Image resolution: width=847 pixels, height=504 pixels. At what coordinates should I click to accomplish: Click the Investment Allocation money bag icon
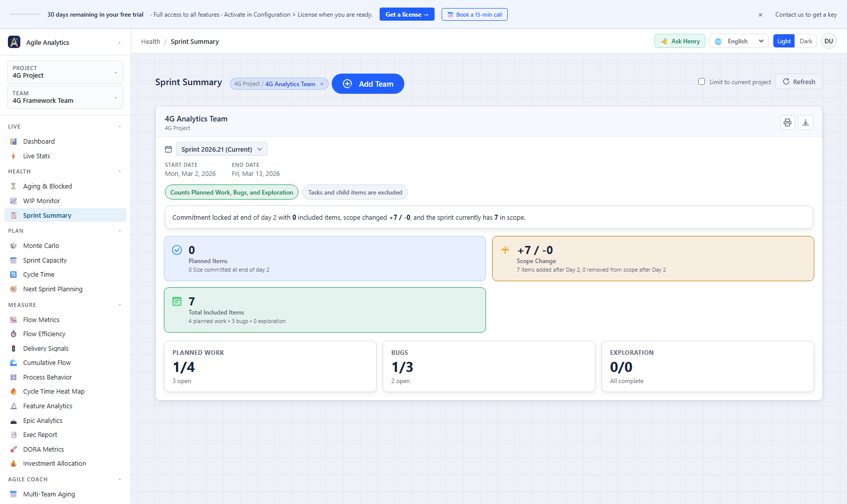pyautogui.click(x=14, y=464)
